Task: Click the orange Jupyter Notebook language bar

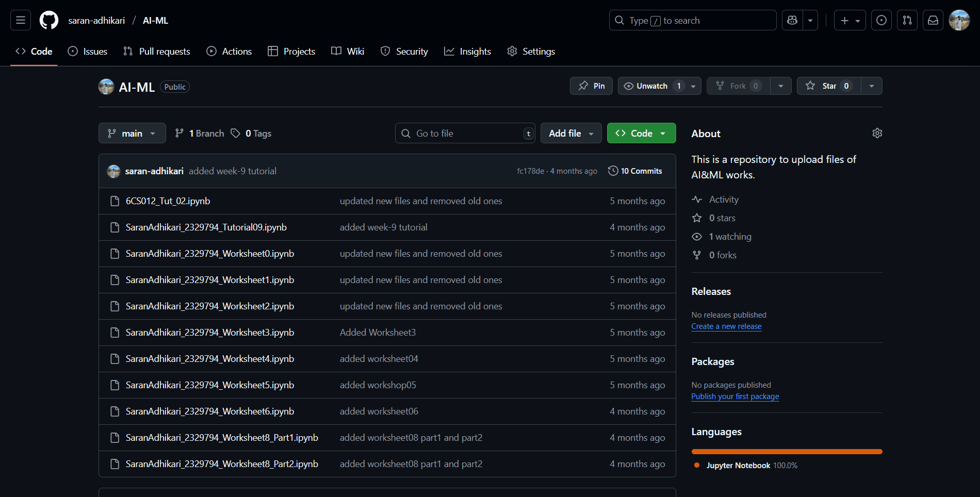Action: click(787, 452)
